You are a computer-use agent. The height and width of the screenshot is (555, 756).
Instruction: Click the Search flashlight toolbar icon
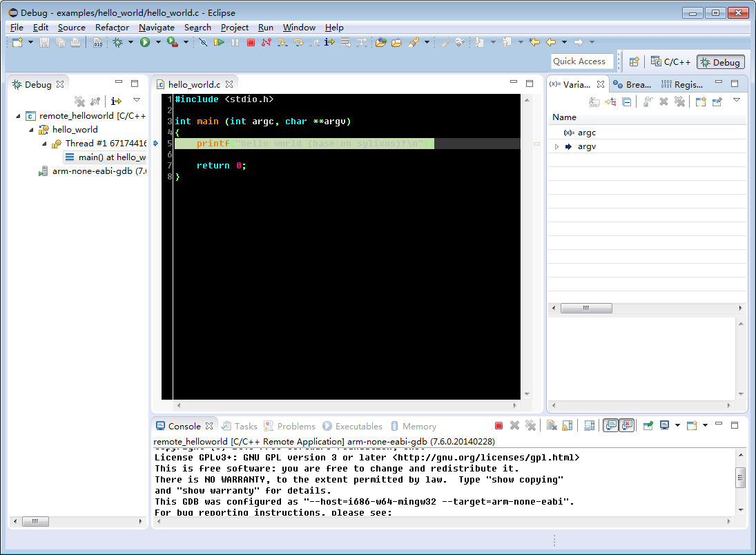coord(413,42)
